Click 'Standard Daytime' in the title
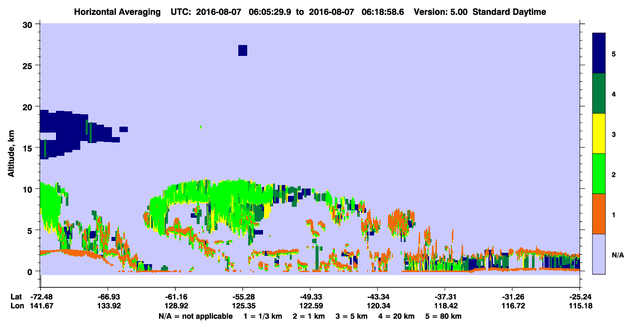Screen dimensions: 644x330 510,12
